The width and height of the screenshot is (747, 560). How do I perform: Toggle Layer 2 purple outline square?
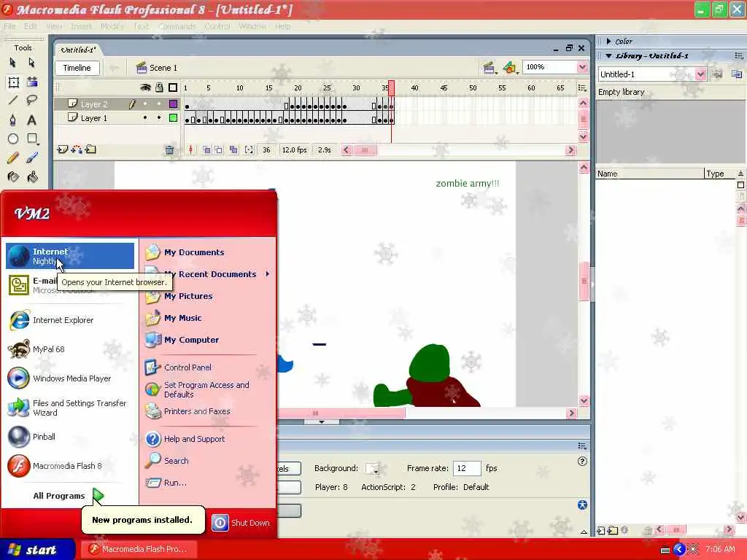coord(174,104)
